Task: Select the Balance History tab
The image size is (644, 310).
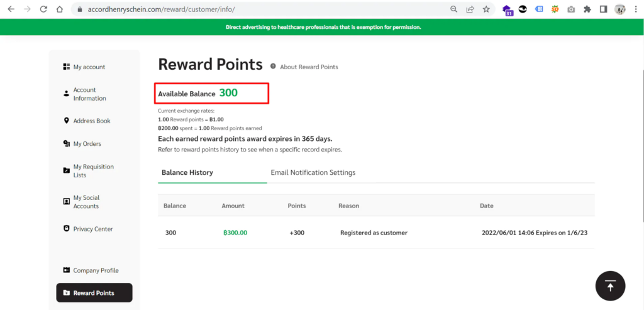Action: [x=187, y=172]
